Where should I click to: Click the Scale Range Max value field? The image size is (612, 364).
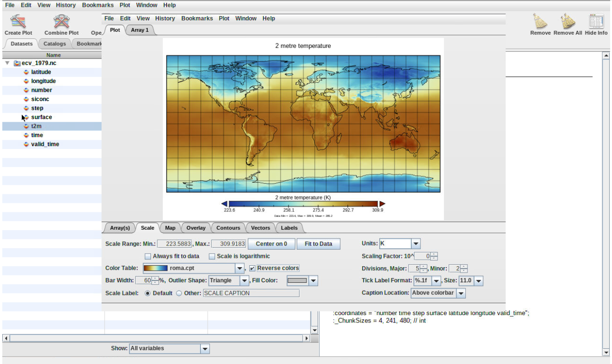point(229,244)
